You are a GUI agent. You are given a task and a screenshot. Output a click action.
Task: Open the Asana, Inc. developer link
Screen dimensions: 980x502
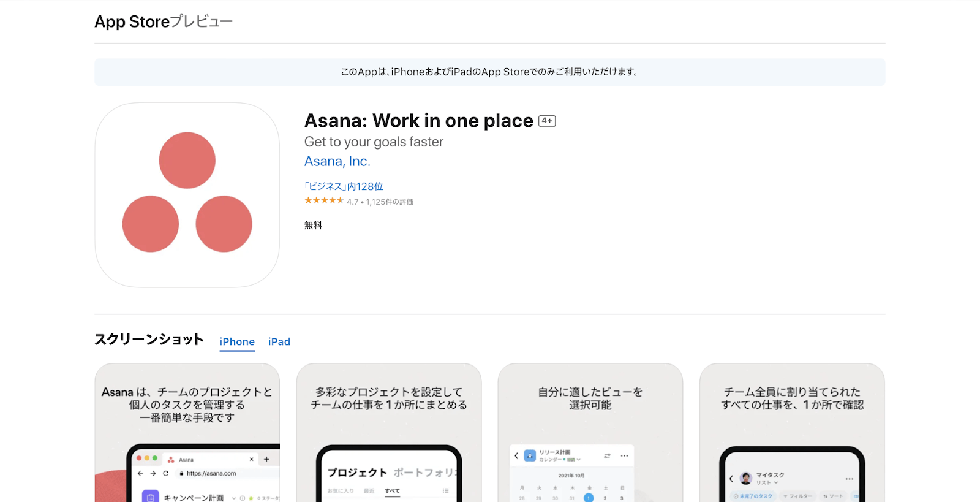(x=337, y=161)
